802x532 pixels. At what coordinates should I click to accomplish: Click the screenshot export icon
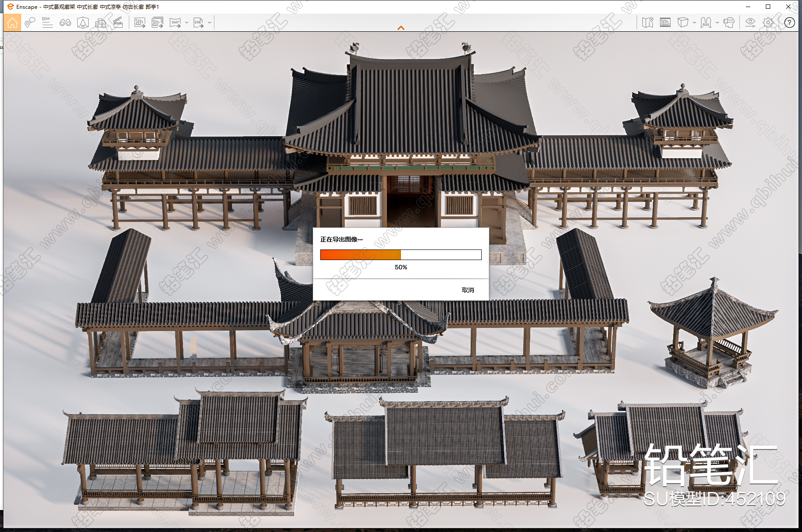tap(140, 22)
